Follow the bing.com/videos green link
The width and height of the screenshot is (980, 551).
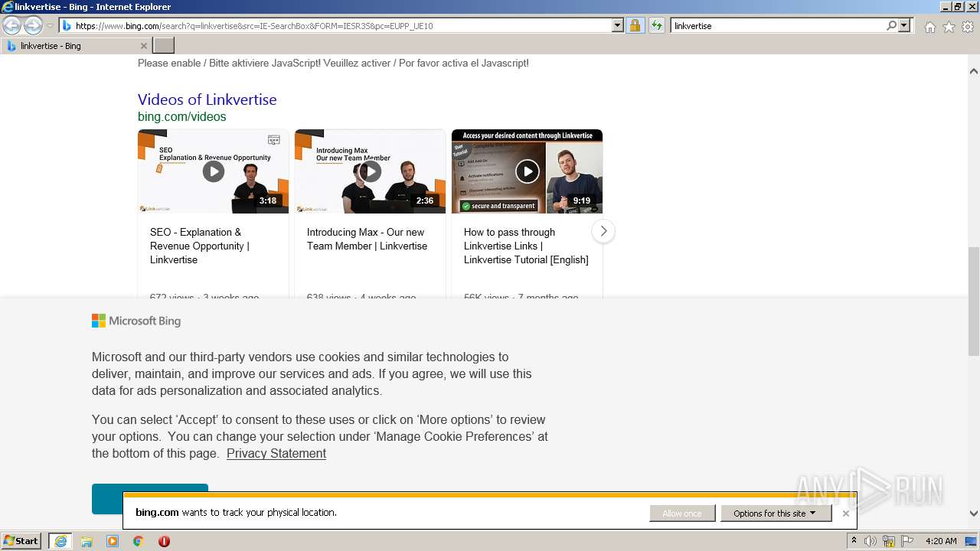pyautogui.click(x=182, y=117)
